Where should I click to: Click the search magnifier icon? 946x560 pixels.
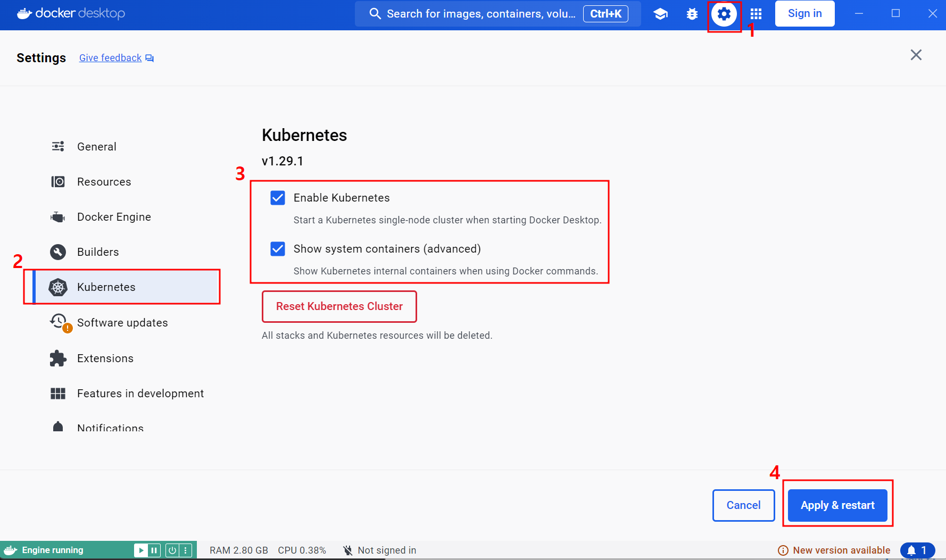[375, 14]
